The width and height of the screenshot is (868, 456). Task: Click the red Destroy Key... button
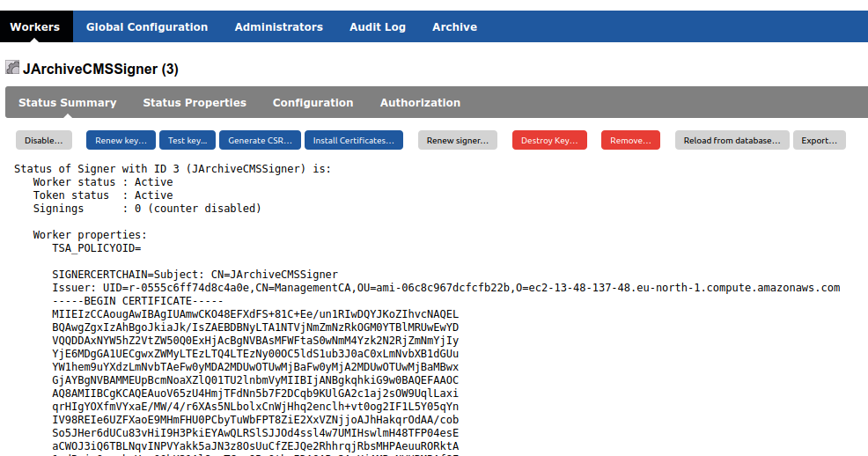pos(549,140)
